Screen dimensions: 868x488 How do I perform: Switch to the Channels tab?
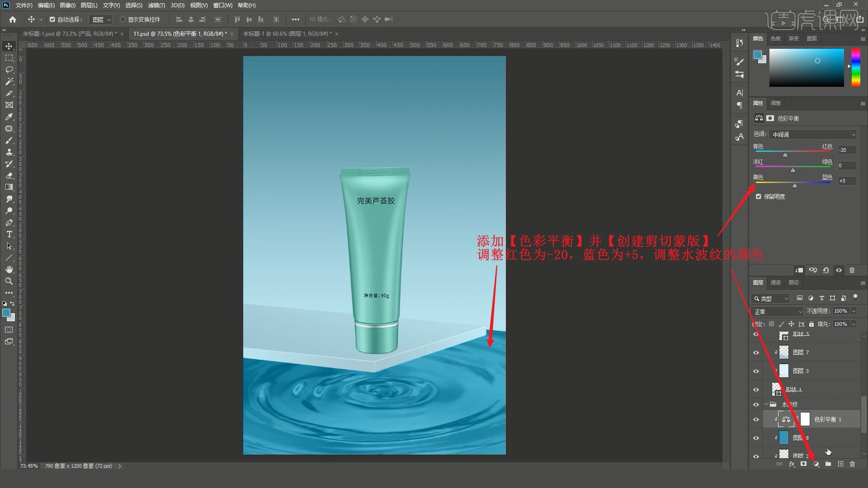776,282
